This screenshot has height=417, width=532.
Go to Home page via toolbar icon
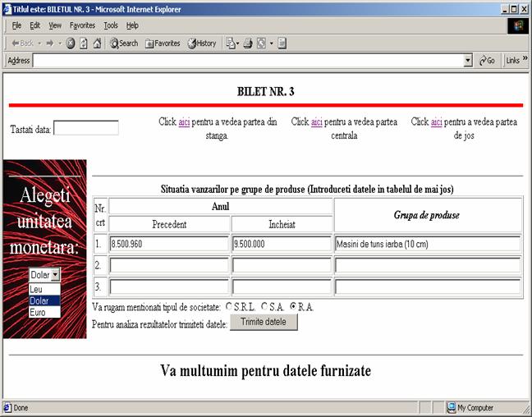[x=97, y=44]
